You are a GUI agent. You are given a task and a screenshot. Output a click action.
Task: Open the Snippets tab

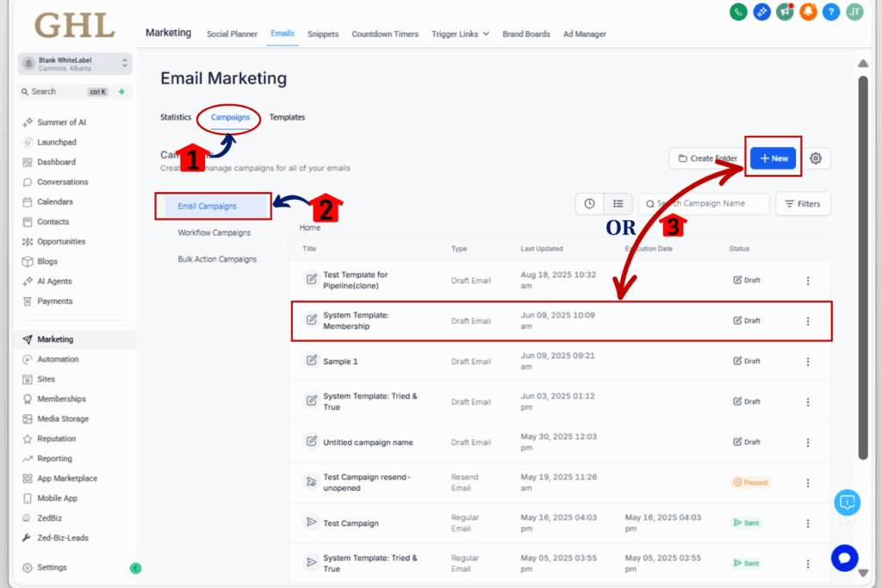click(x=323, y=34)
